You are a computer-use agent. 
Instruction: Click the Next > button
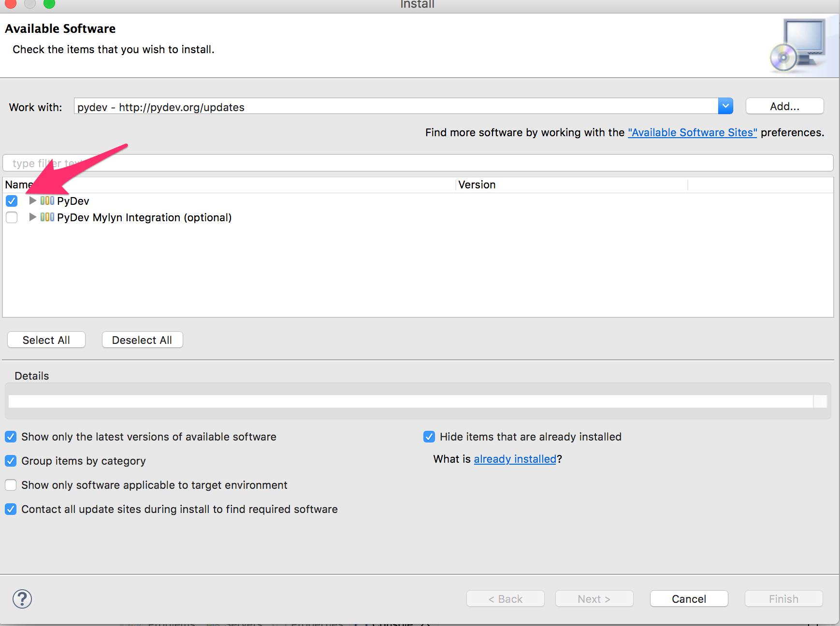tap(594, 599)
